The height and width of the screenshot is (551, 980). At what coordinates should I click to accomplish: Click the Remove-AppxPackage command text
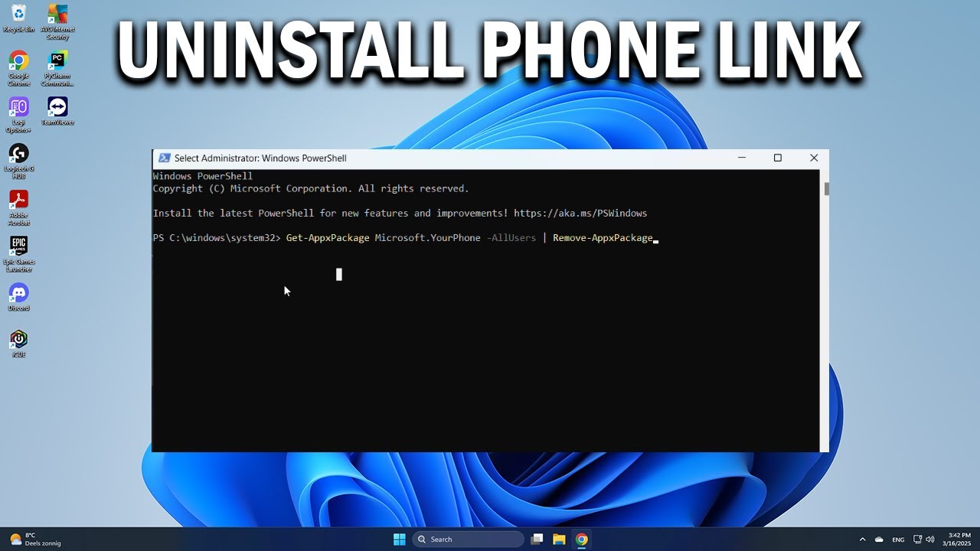pyautogui.click(x=603, y=238)
